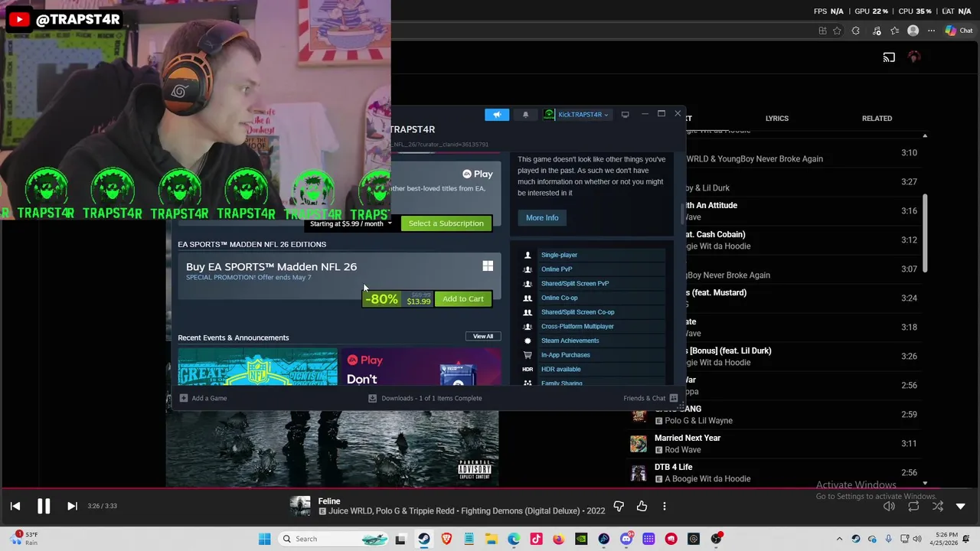Switch to the LYRICS tab
This screenshot has width=980, height=551.
pos(776,118)
